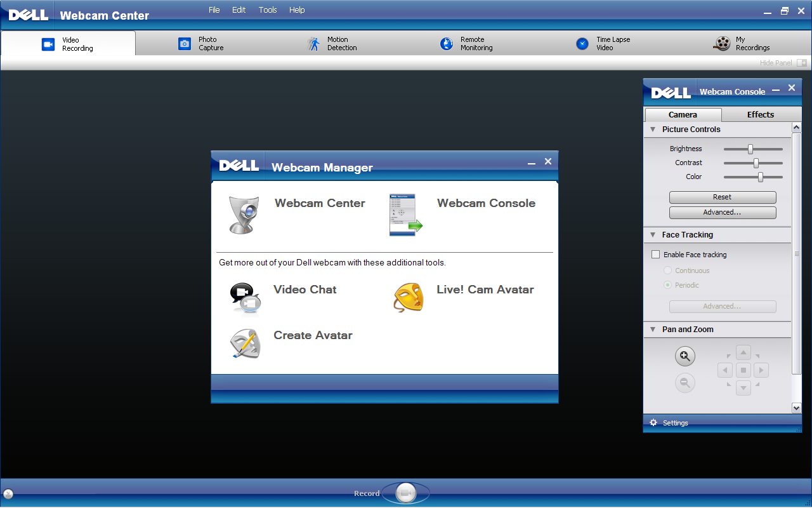Open Webcam Console Settings
812x508 pixels.
click(x=676, y=423)
